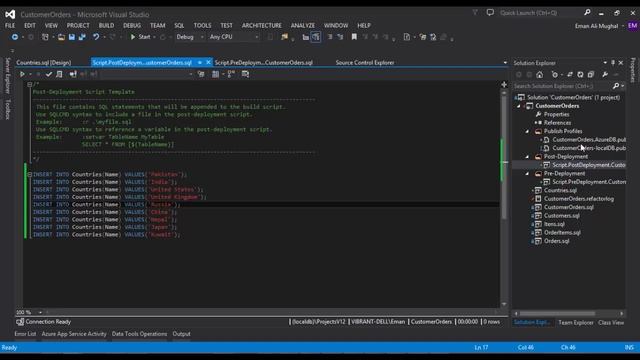Open the FILE menu
The image size is (640, 360).
coord(10,26)
